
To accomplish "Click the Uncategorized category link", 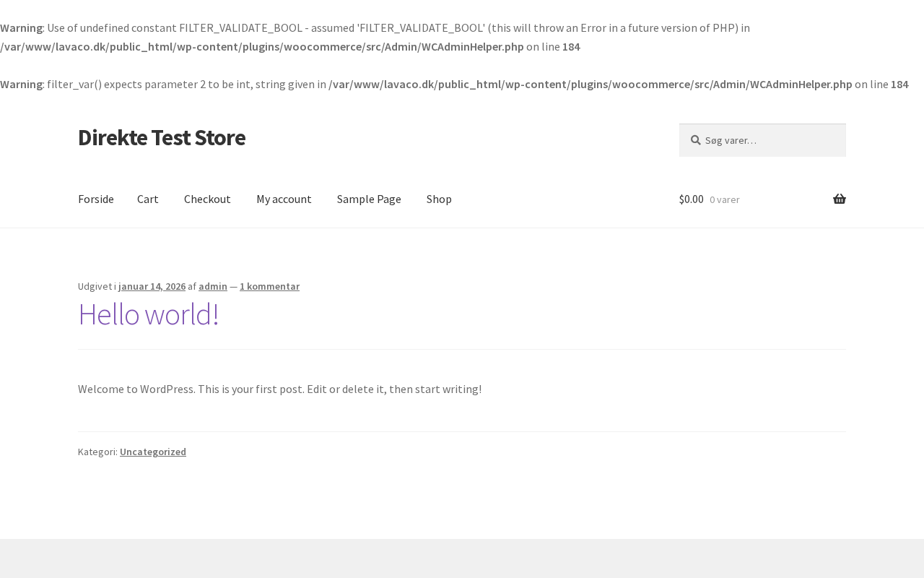I will pos(153,452).
